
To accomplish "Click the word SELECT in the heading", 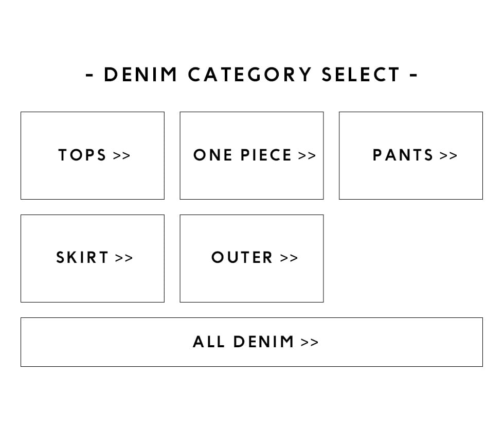I will (x=361, y=75).
